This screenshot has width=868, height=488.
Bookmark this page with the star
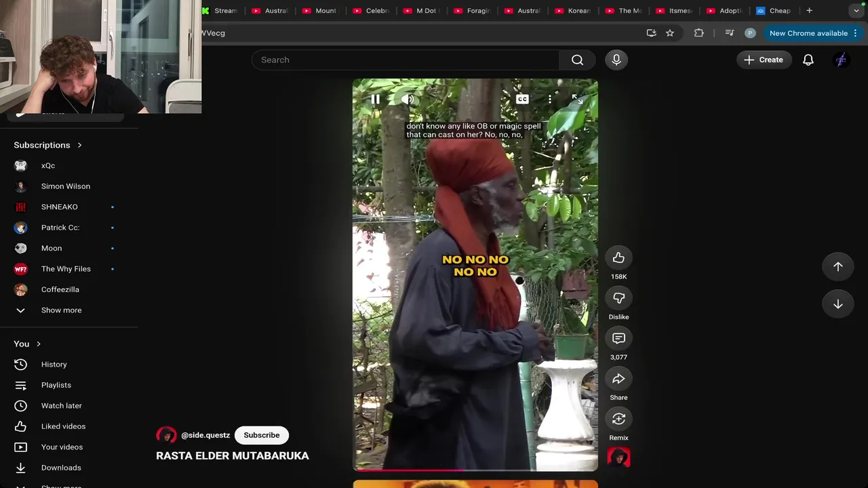click(670, 33)
